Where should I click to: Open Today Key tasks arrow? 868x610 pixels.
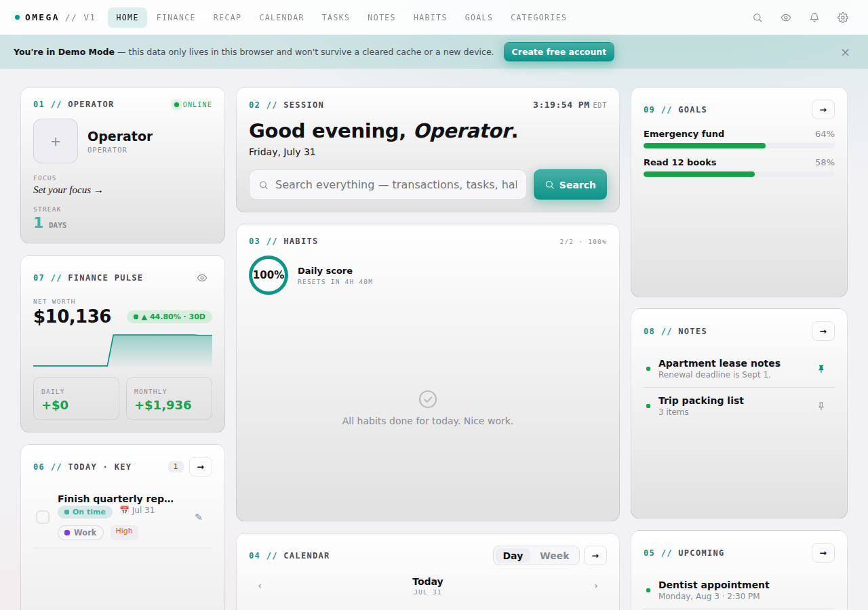point(201,467)
